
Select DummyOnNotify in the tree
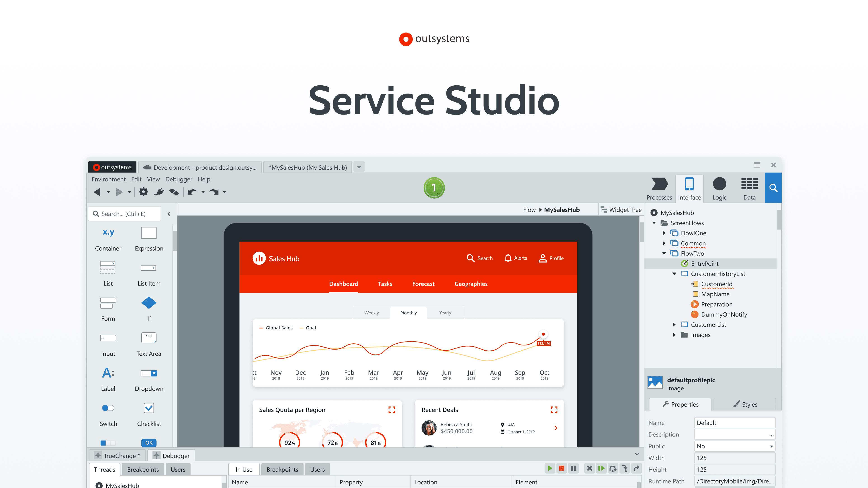click(719, 314)
